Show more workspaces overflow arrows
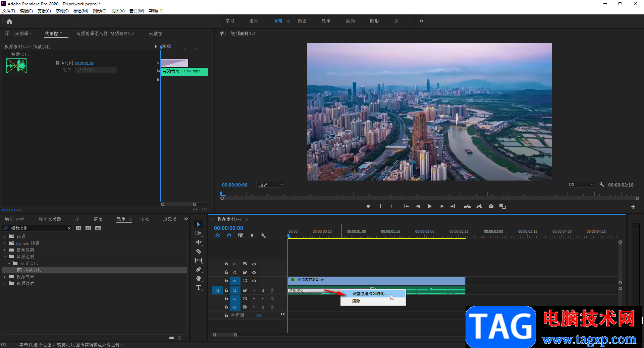Screen dimensions: 644x348 pyautogui.click(x=421, y=21)
